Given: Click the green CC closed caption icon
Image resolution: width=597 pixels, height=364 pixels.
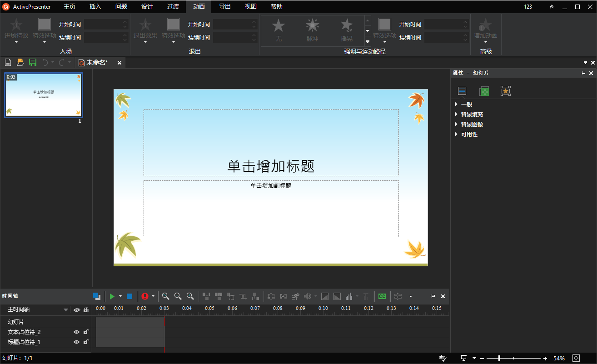Looking at the screenshot, I should click(382, 296).
